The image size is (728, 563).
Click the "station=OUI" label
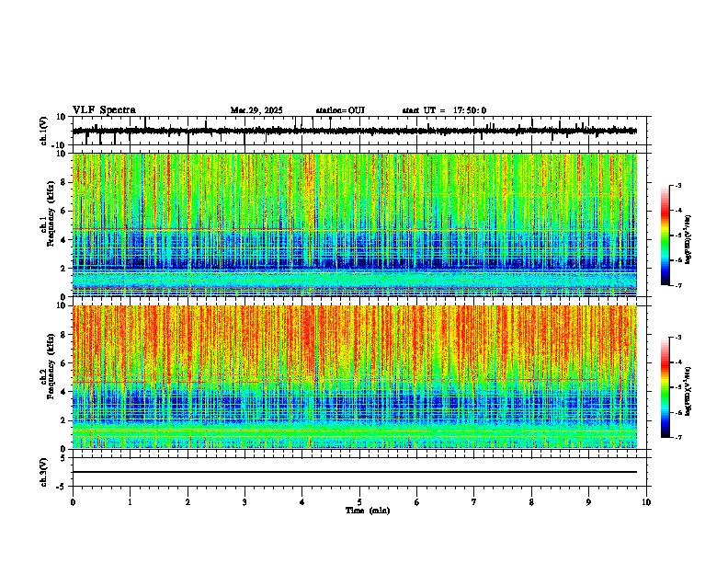click(x=340, y=110)
